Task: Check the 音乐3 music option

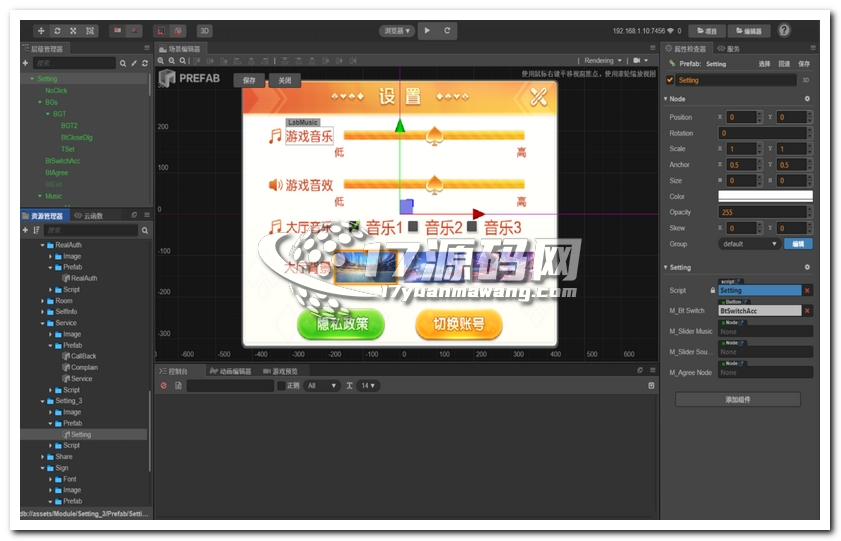Action: coord(472,226)
